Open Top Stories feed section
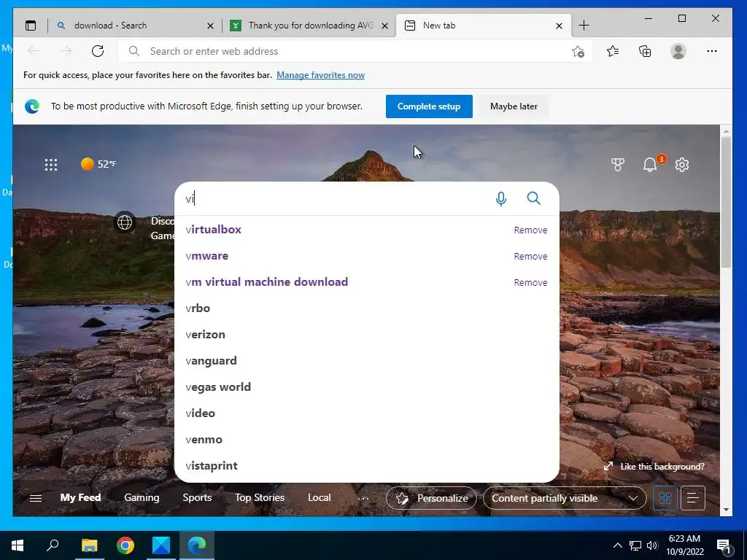The image size is (747, 560). (260, 497)
